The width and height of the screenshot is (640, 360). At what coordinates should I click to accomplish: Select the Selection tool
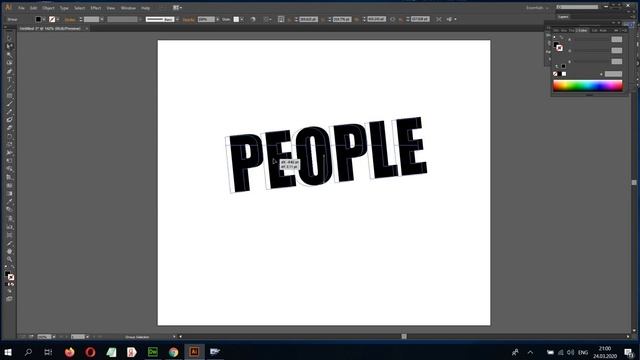tap(9, 38)
